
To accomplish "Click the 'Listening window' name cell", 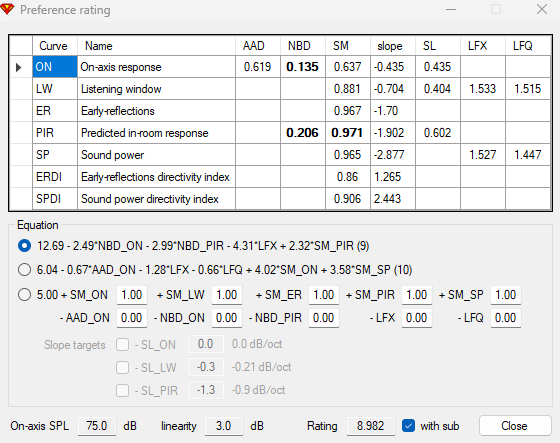I will 156,89.
